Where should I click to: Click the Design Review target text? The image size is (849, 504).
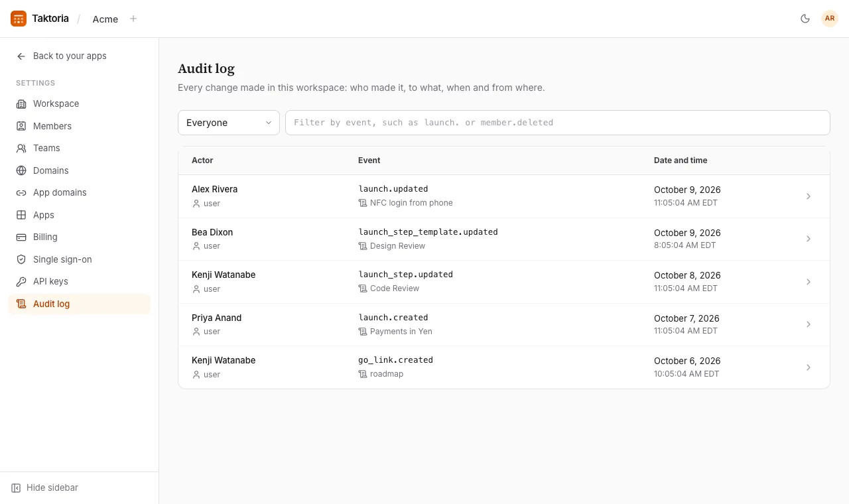coord(397,246)
